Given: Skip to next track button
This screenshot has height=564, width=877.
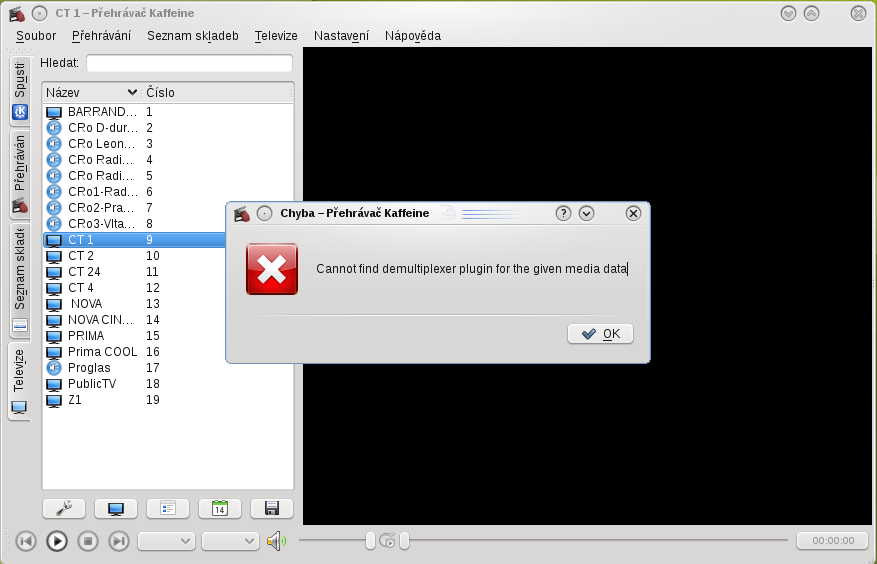Looking at the screenshot, I should [119, 541].
